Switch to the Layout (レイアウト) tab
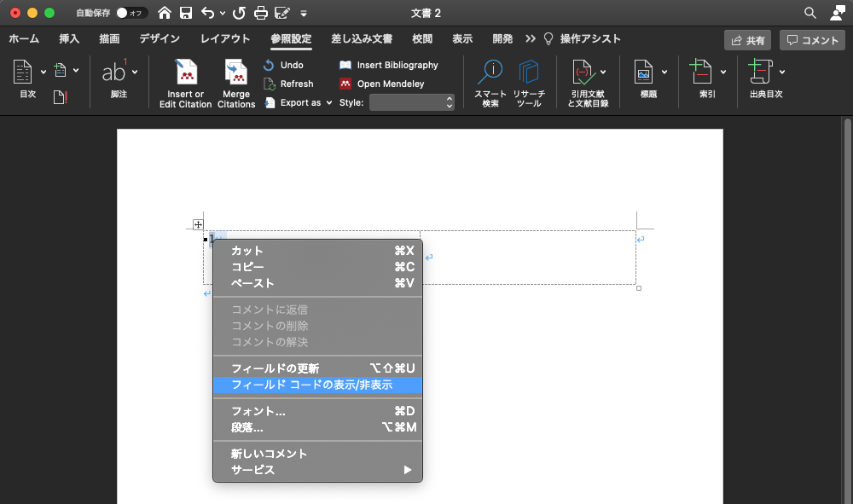This screenshot has height=504, width=853. 225,39
